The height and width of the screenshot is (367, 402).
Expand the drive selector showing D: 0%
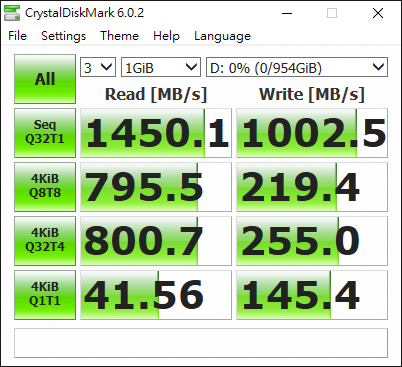(x=297, y=67)
